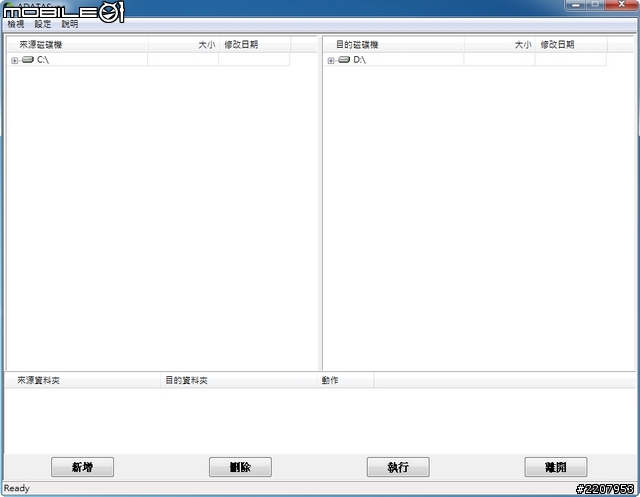The width and height of the screenshot is (640, 497).
Task: Expand the C:\ source drive node
Action: click(15, 60)
